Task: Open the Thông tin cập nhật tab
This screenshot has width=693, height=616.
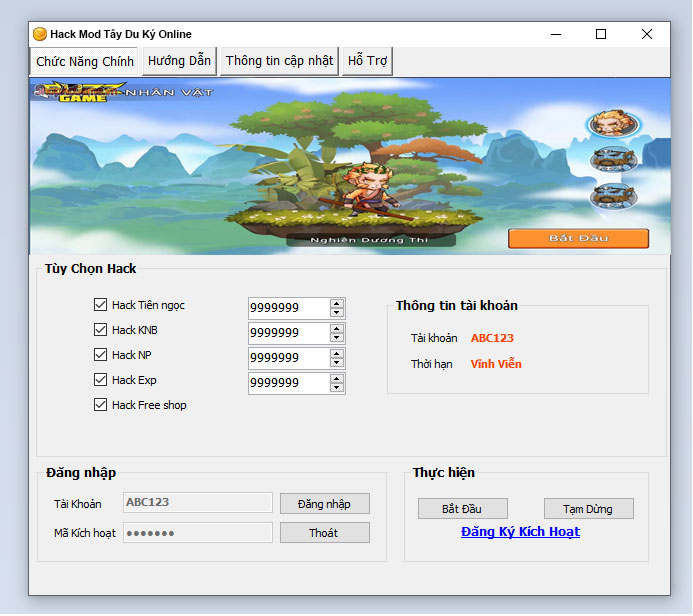Action: (x=279, y=61)
